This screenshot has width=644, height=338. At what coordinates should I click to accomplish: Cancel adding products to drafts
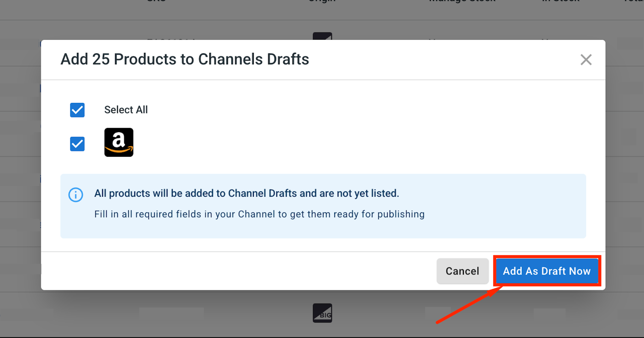[x=463, y=271]
